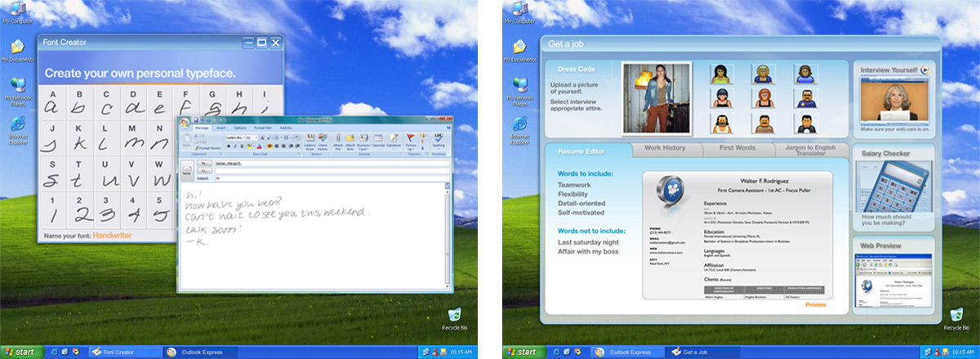Viewport: 980px width, 359px height.
Task: Click the Get a Job taskbar button
Action: (701, 352)
